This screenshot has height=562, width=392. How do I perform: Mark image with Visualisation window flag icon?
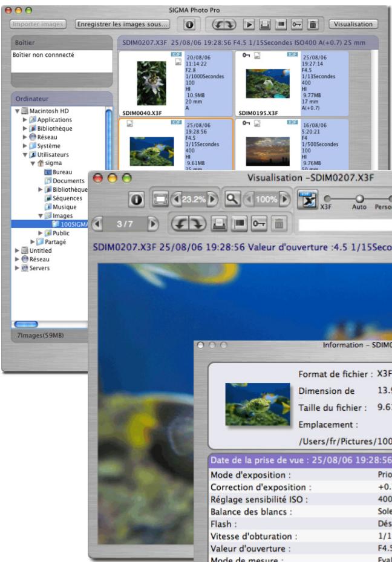coord(239,224)
